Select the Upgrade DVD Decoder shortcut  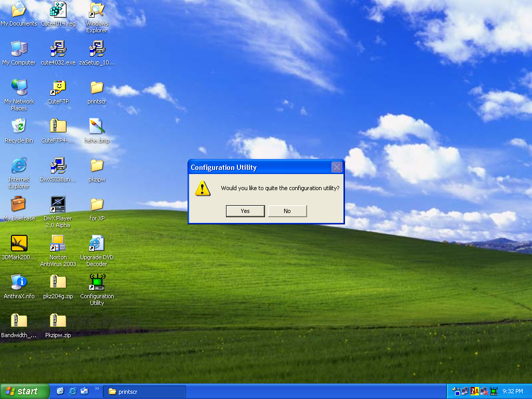[x=97, y=251]
